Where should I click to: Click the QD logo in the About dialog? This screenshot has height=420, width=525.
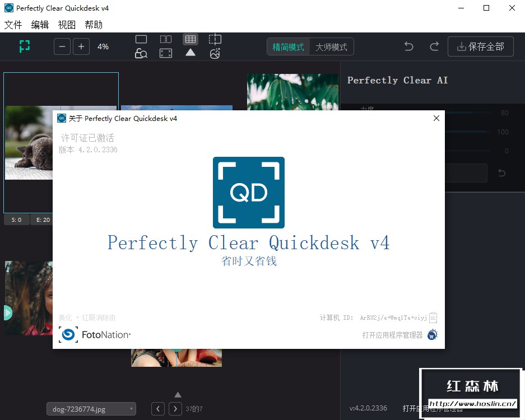click(249, 193)
